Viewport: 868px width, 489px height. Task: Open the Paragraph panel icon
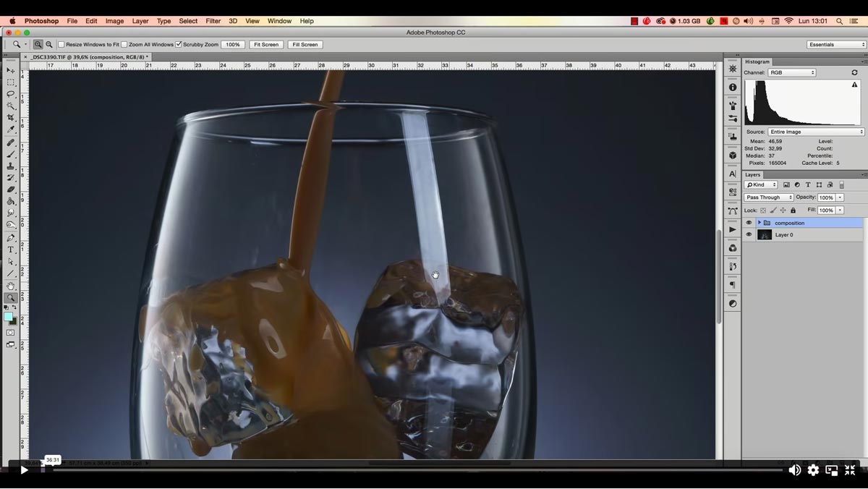(x=733, y=285)
